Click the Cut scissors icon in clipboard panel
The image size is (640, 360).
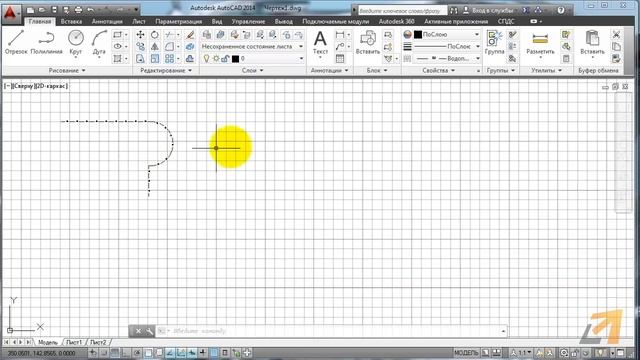[616, 35]
